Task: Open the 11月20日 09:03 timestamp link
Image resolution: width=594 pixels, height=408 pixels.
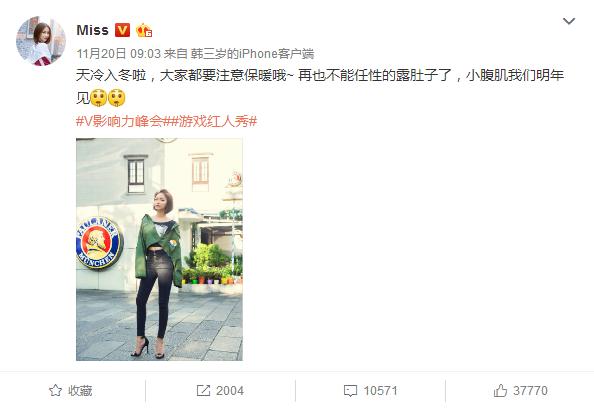Action: tap(119, 54)
